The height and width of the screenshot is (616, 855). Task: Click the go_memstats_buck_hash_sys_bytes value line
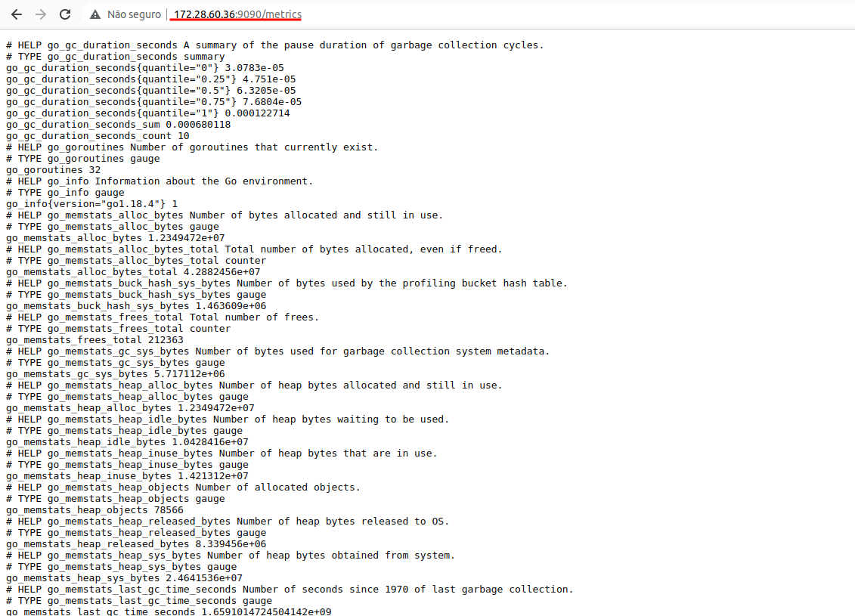click(x=136, y=306)
